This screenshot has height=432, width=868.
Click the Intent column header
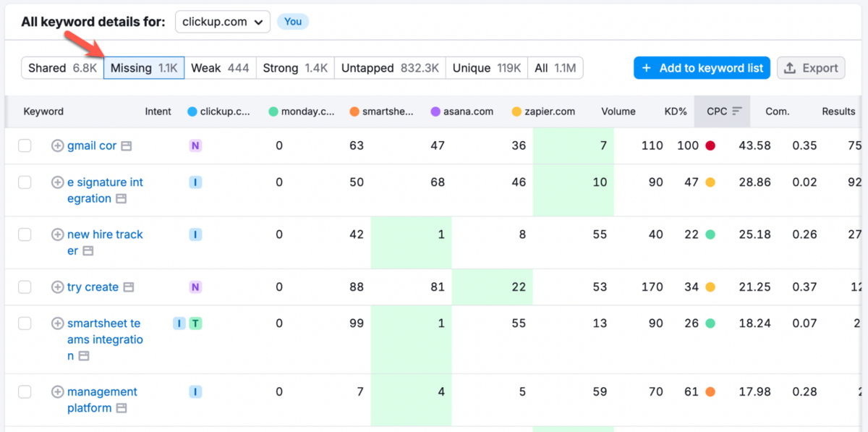[x=158, y=111]
